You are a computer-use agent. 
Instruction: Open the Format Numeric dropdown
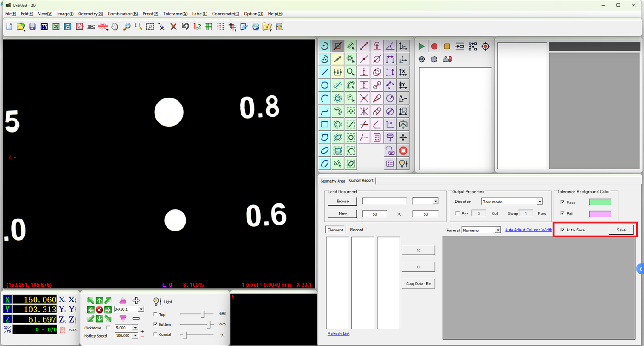point(498,230)
